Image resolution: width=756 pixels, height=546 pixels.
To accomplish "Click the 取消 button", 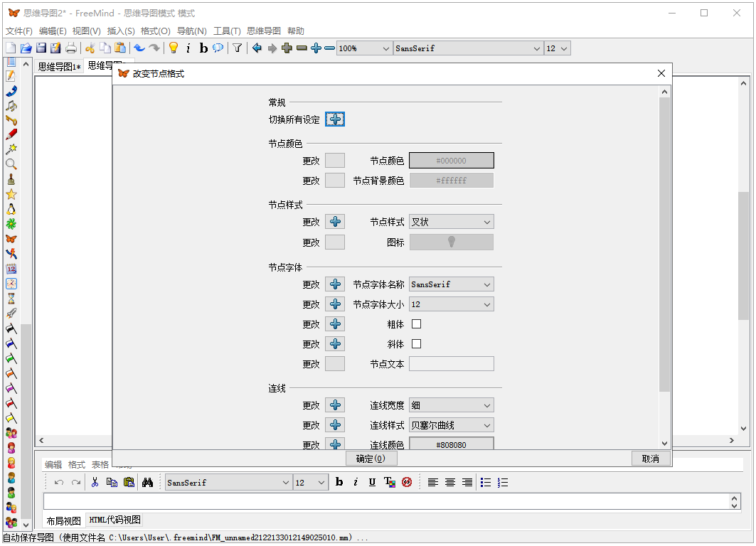I will 650,459.
